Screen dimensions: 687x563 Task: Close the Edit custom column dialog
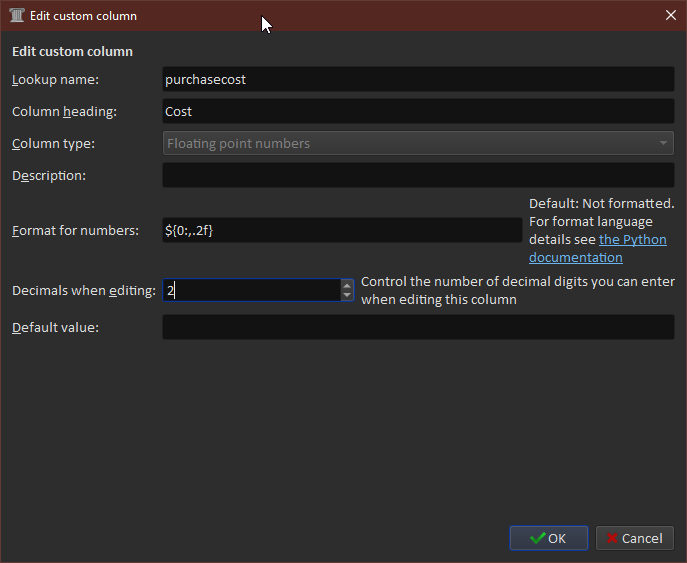point(670,16)
